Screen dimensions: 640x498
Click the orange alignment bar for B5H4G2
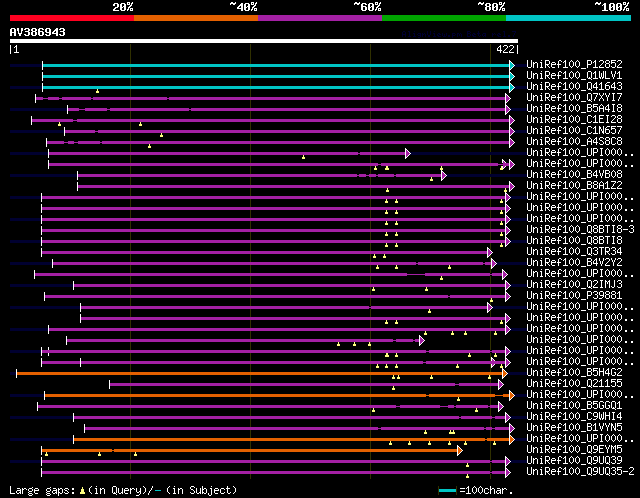(x=260, y=374)
